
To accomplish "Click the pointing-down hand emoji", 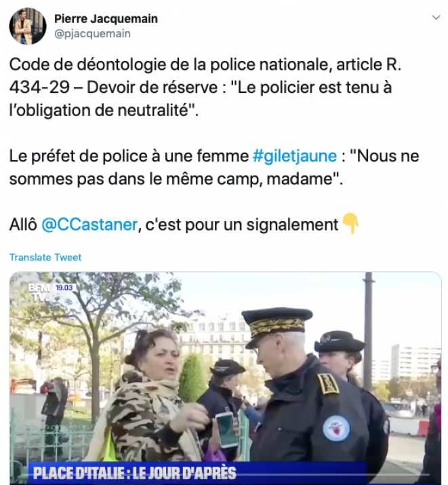I will click(x=350, y=223).
